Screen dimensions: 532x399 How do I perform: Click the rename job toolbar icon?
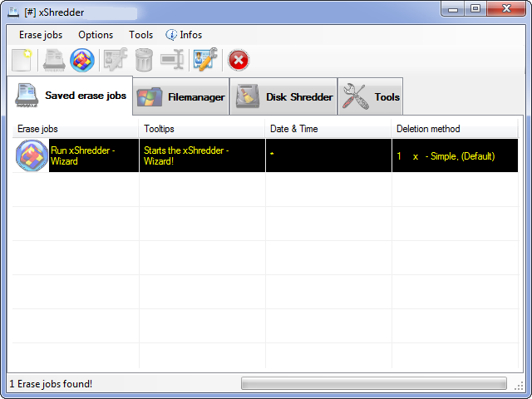point(172,60)
